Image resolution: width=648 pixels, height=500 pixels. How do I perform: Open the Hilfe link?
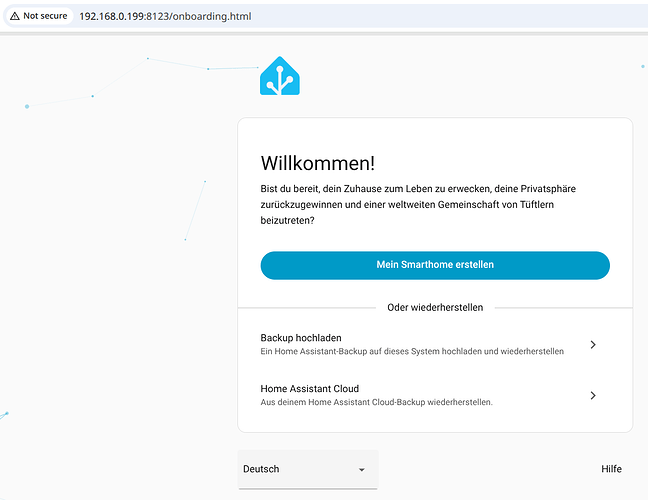click(611, 469)
